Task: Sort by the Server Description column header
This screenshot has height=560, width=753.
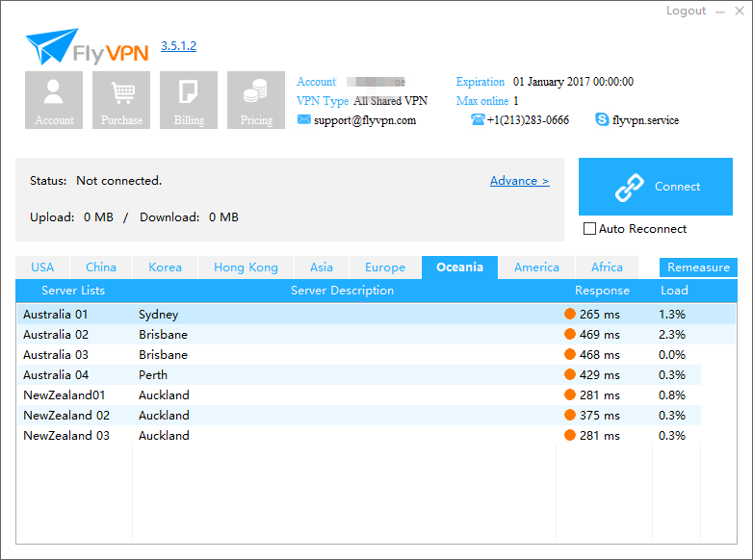Action: click(x=343, y=291)
